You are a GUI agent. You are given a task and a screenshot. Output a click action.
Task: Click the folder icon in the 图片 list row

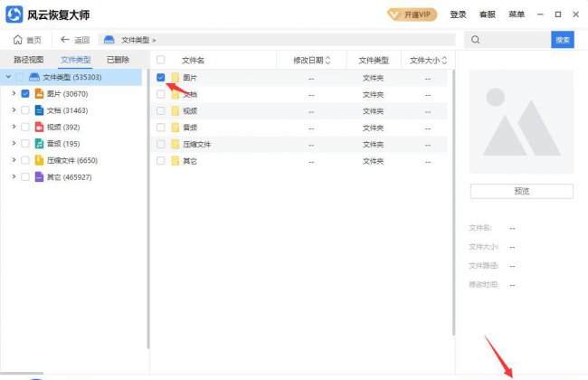pos(175,78)
